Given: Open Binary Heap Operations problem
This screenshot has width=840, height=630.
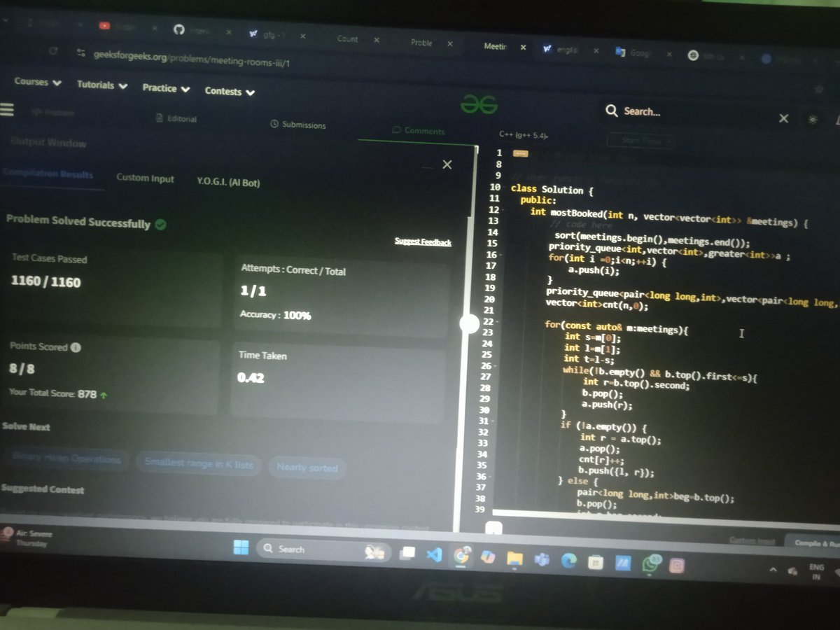Looking at the screenshot, I should (66, 459).
